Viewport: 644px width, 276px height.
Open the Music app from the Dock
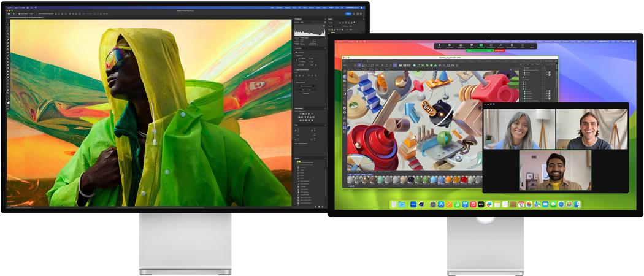click(x=473, y=204)
